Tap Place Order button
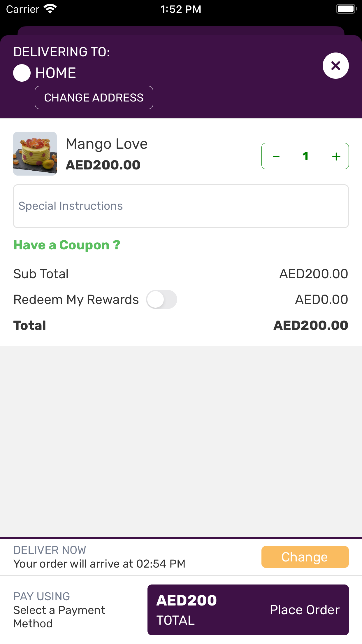The height and width of the screenshot is (644, 362). click(x=305, y=610)
